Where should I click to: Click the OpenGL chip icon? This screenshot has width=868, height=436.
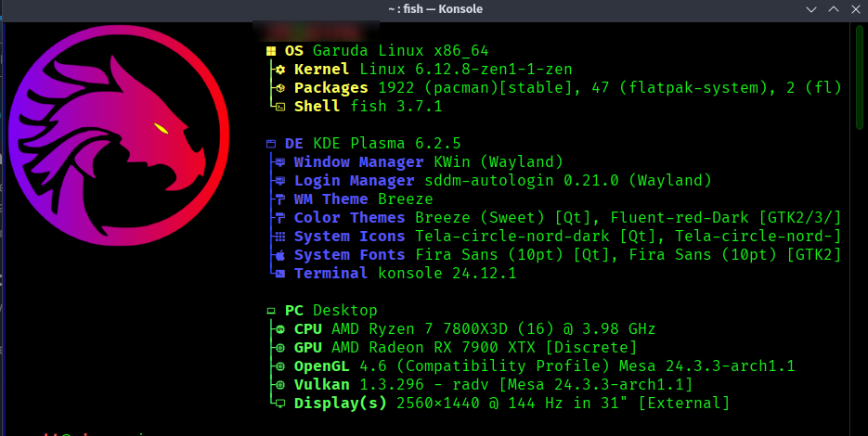click(280, 366)
